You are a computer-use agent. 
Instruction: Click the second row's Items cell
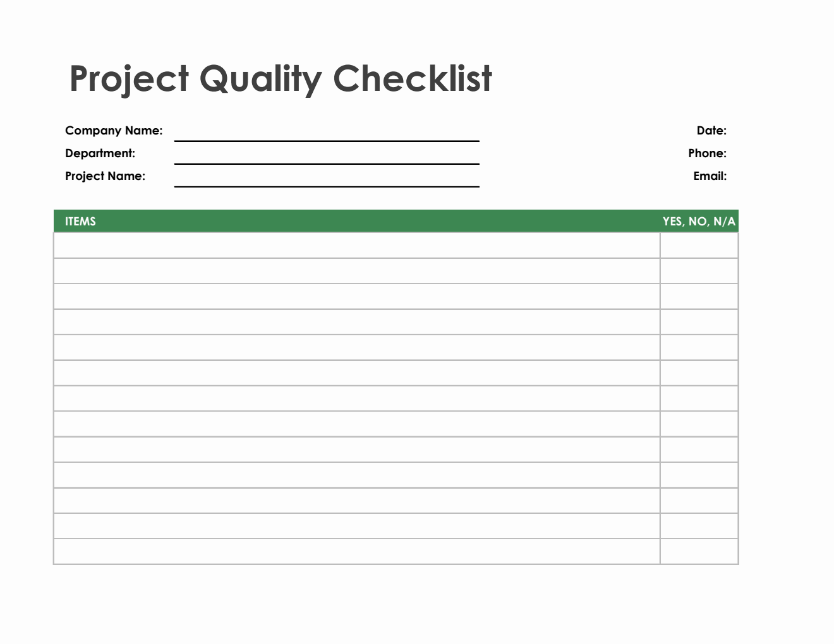[x=357, y=271]
